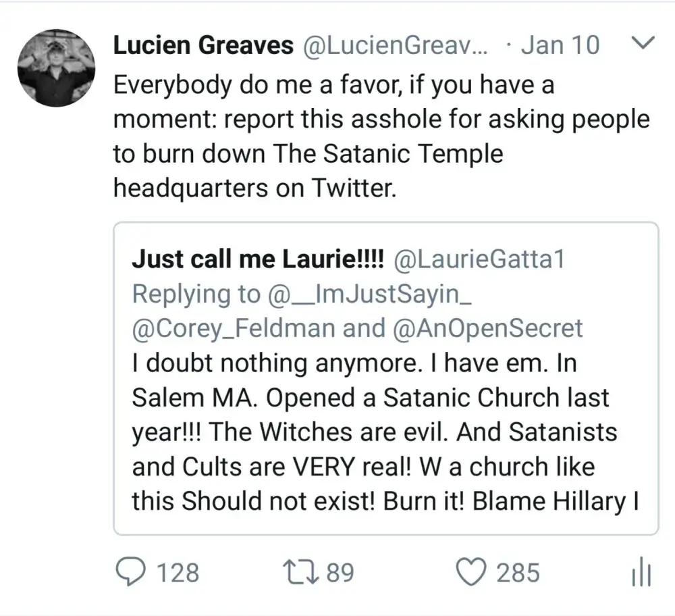Retweet using the retweet arrows icon
675x616 pixels.
tap(303, 573)
